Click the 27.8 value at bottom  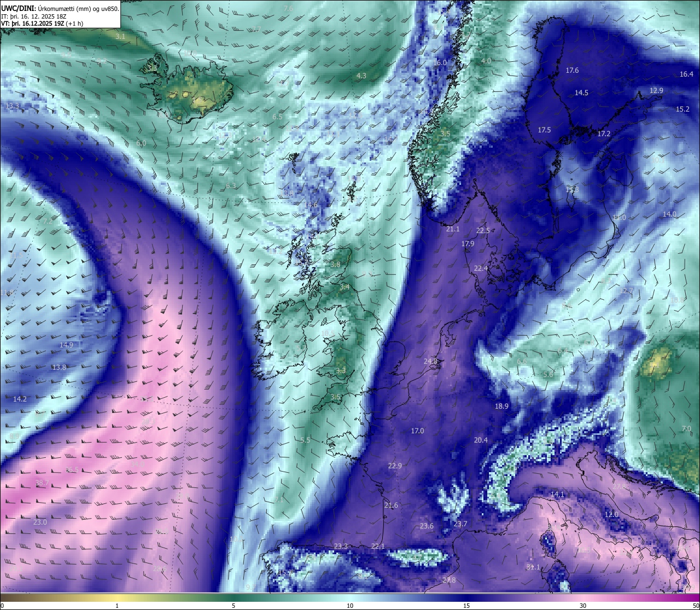[x=449, y=580]
